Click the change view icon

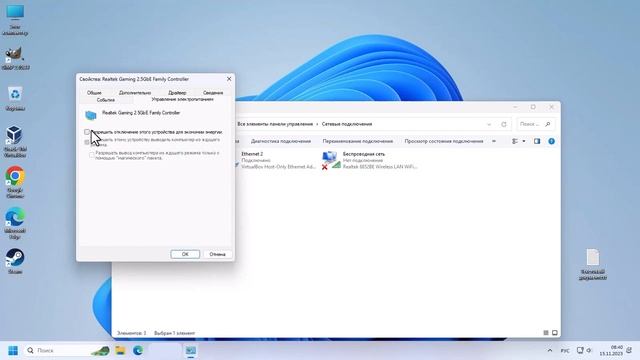(x=515, y=141)
